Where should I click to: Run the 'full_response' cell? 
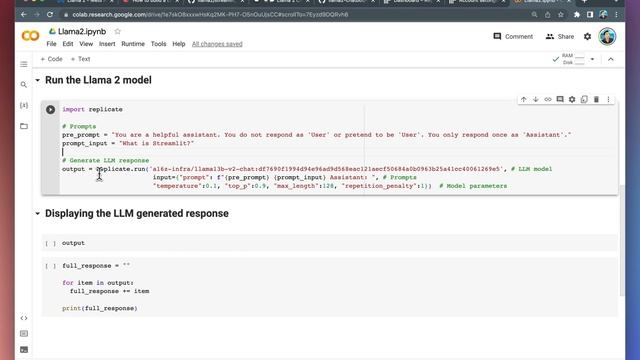pyautogui.click(x=51, y=266)
